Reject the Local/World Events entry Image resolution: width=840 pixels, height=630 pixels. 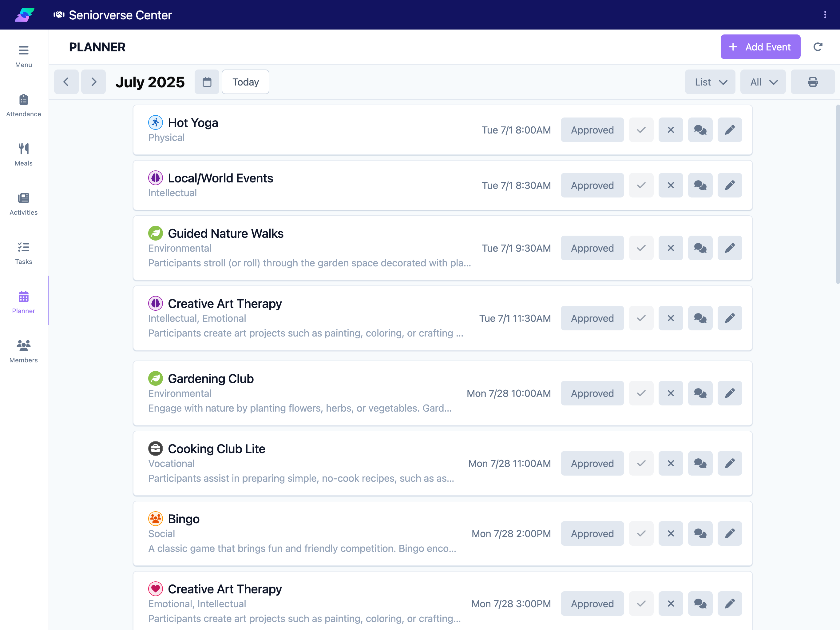click(671, 185)
